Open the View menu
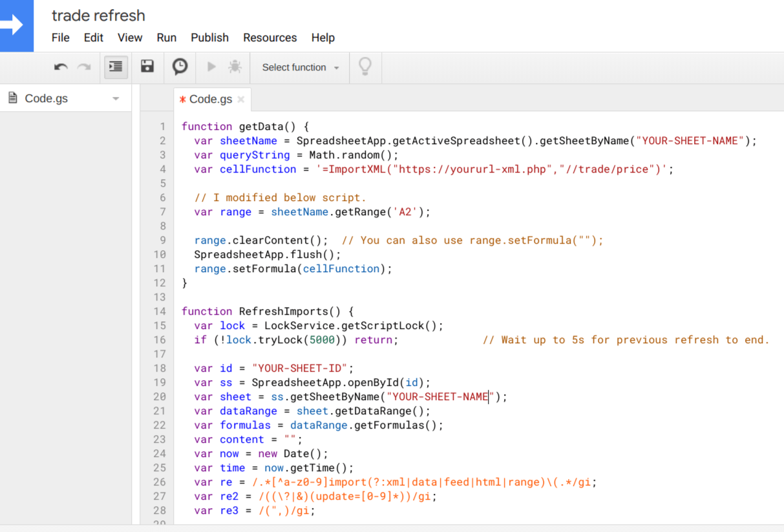 pyautogui.click(x=130, y=37)
